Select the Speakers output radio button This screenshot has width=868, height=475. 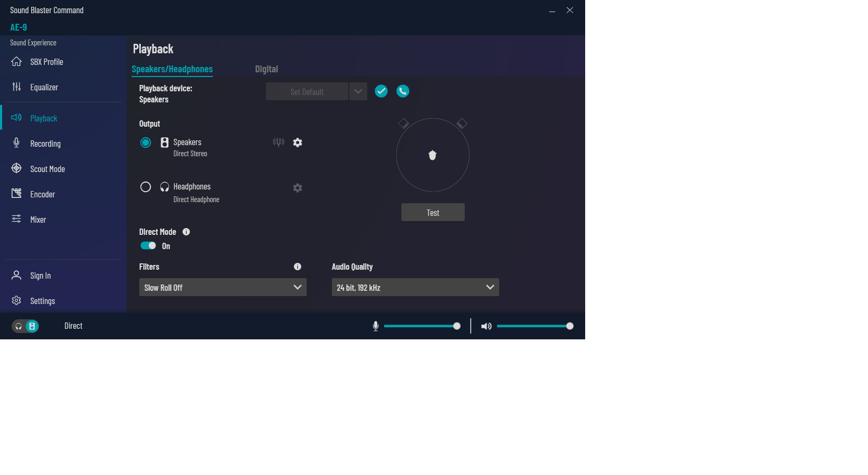pos(146,142)
